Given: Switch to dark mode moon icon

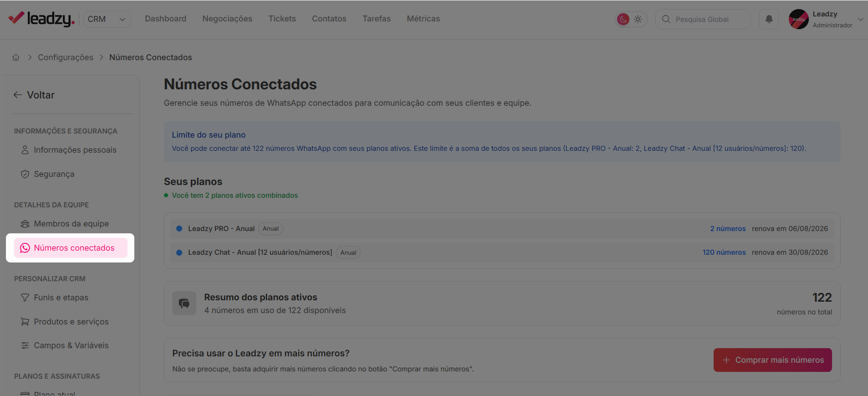Looking at the screenshot, I should point(623,19).
